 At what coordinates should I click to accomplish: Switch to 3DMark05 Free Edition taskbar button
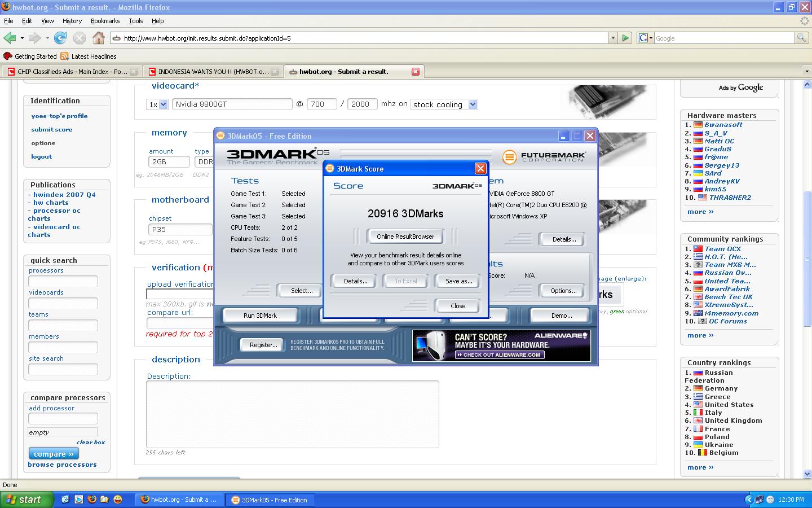270,500
